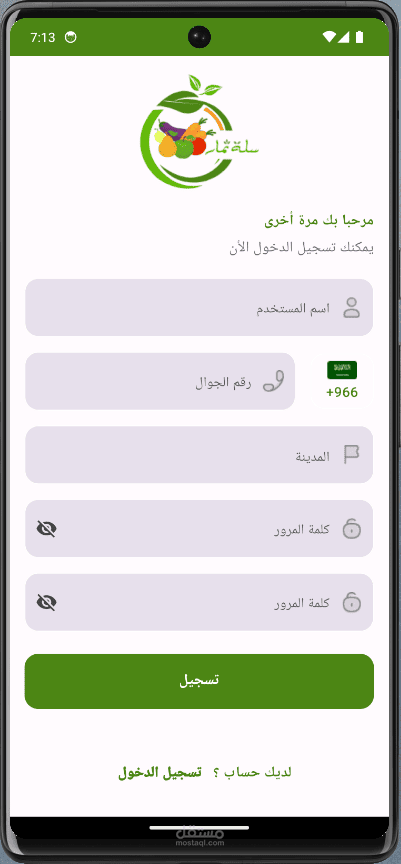The width and height of the screenshot is (401, 864).
Task: Click the lock icon in confirm password field
Action: click(x=351, y=602)
